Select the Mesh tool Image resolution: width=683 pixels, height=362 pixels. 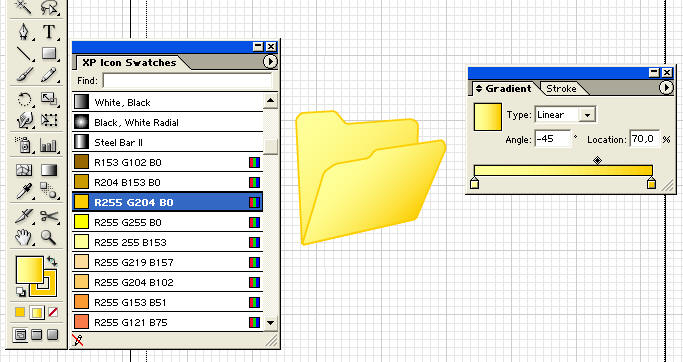pyautogui.click(x=24, y=169)
